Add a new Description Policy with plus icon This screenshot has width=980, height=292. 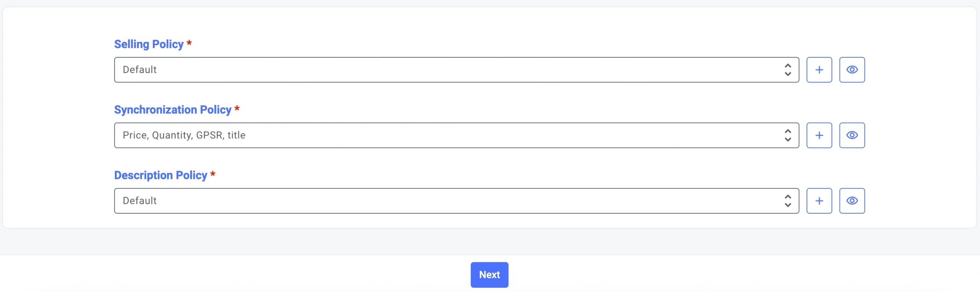(x=819, y=201)
